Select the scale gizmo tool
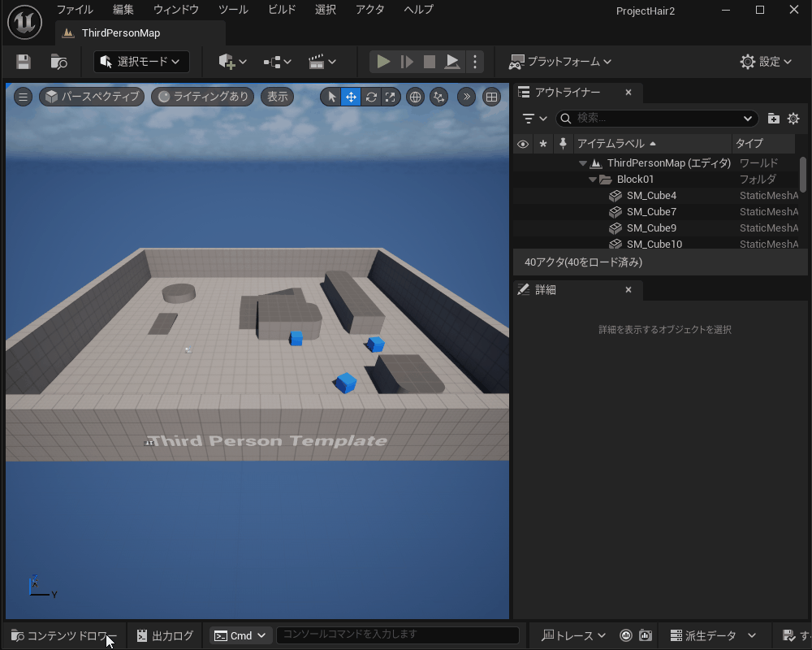This screenshot has height=650, width=812. [x=391, y=97]
